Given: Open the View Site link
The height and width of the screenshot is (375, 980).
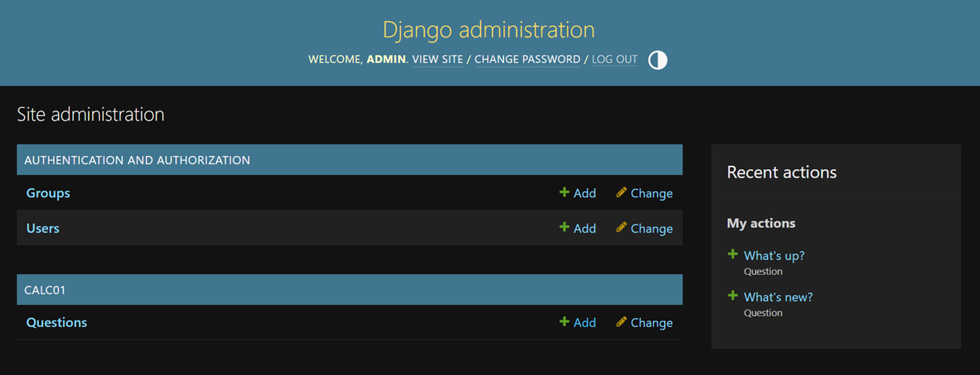Looking at the screenshot, I should (x=438, y=59).
